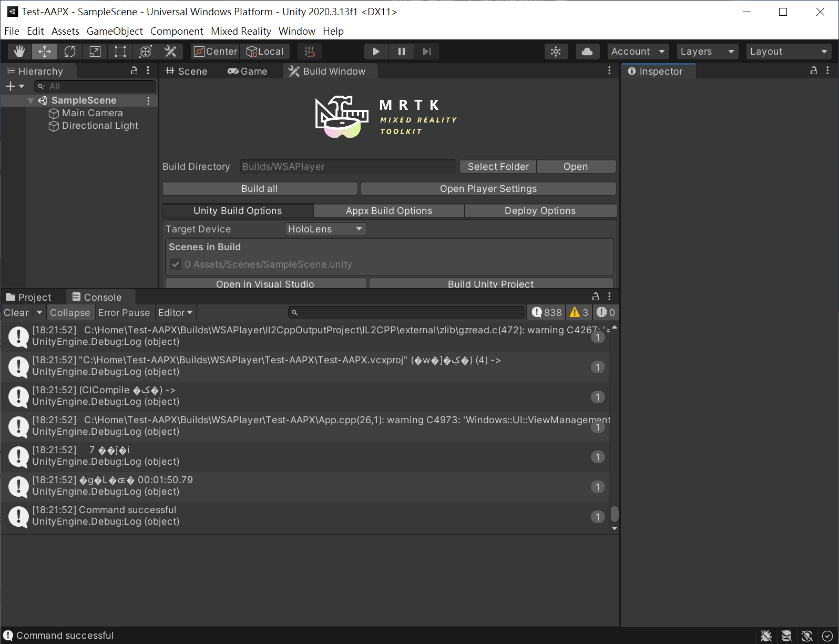The image size is (839, 644).
Task: Switch to Scene tab
Action: (x=187, y=71)
